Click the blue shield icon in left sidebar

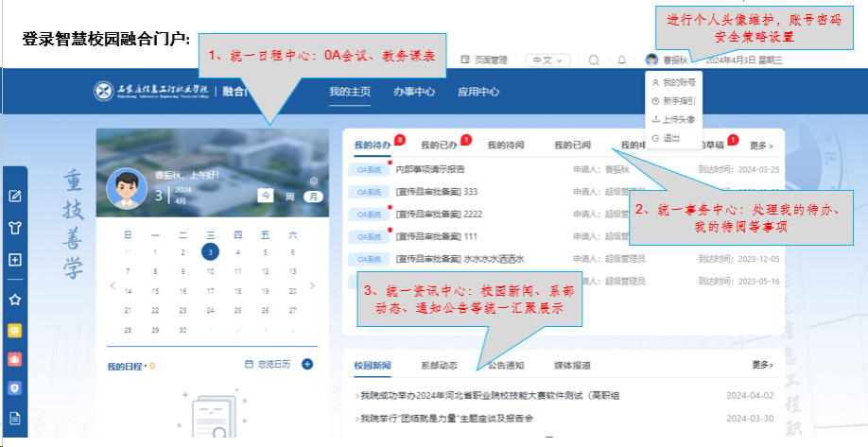pyautogui.click(x=14, y=387)
